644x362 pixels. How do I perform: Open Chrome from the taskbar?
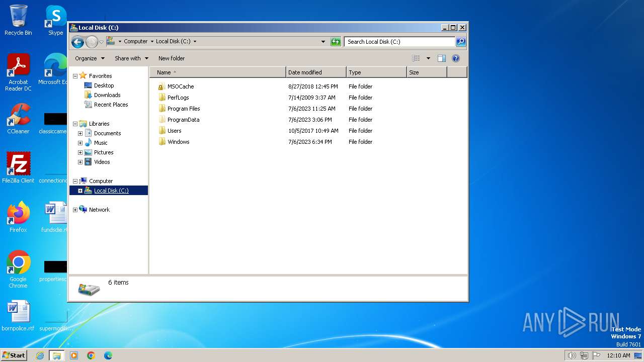point(91,355)
